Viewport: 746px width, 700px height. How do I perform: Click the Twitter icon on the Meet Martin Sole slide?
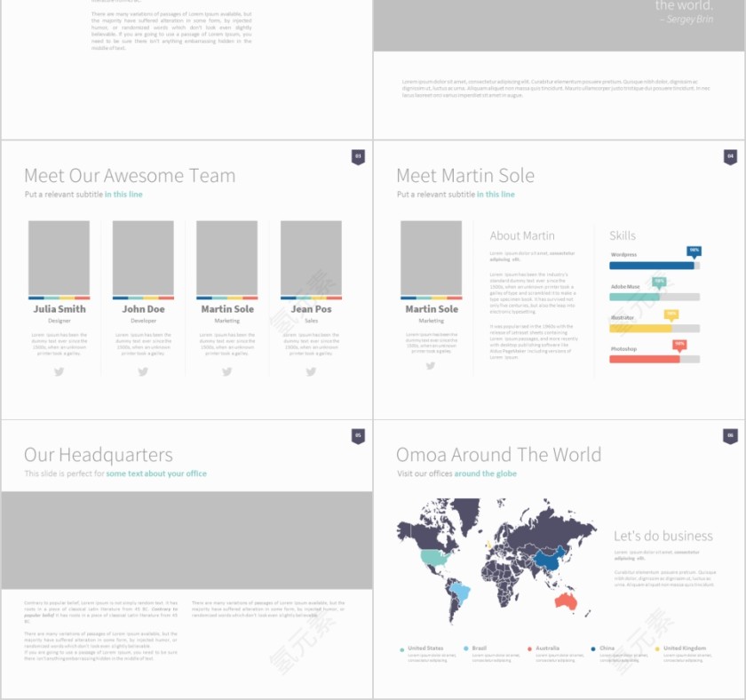coord(431,366)
